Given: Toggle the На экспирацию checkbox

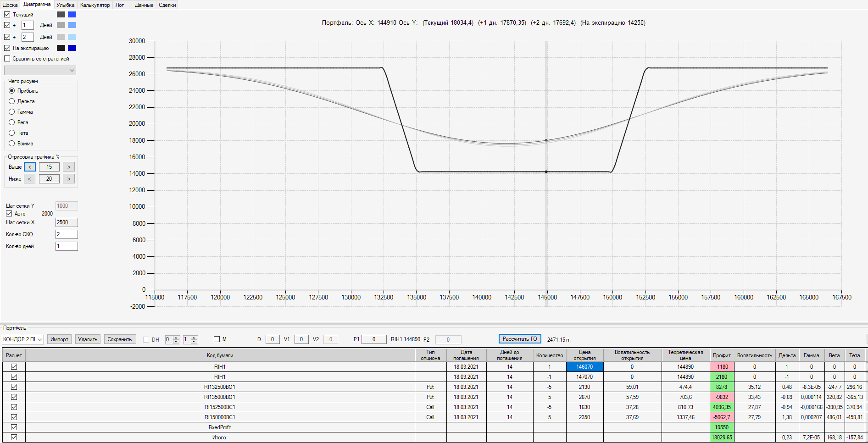Looking at the screenshot, I should point(7,48).
